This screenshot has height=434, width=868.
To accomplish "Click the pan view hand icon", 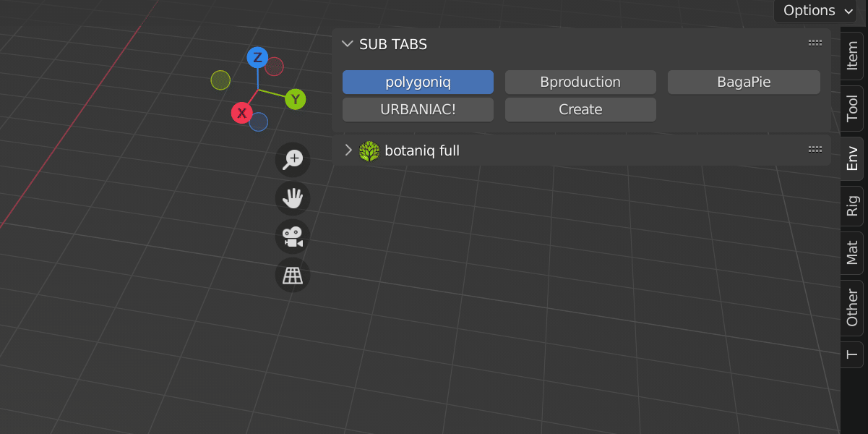I will (x=293, y=198).
